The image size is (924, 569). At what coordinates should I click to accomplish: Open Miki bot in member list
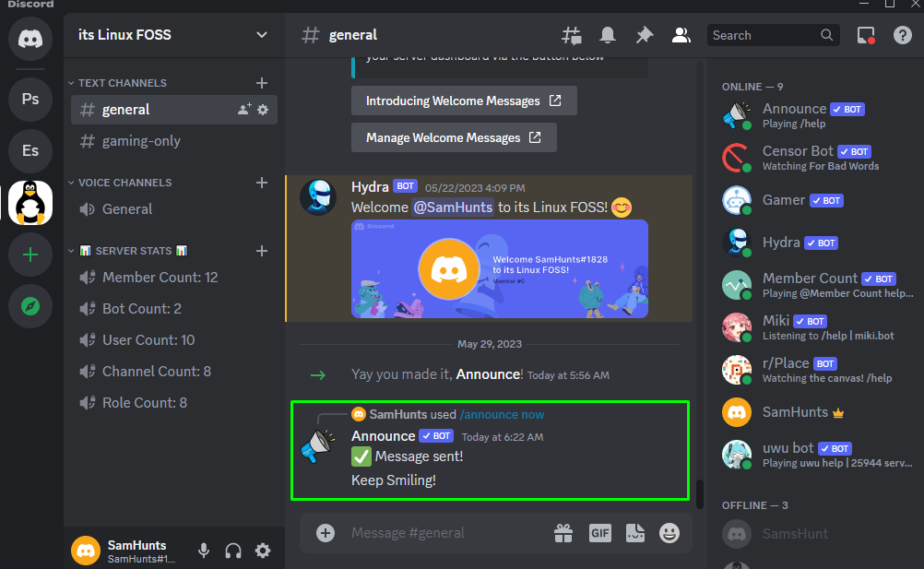(818, 327)
